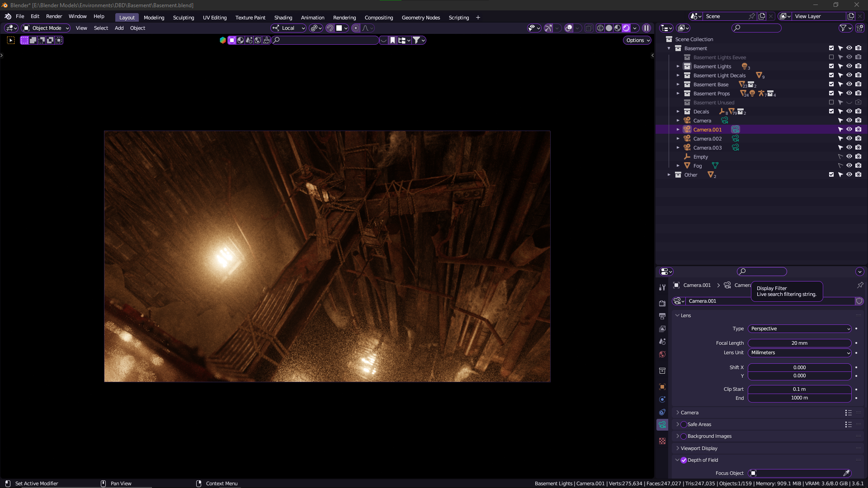Open the viewport Add menu
This screenshot has width=868, height=488.
point(119,28)
